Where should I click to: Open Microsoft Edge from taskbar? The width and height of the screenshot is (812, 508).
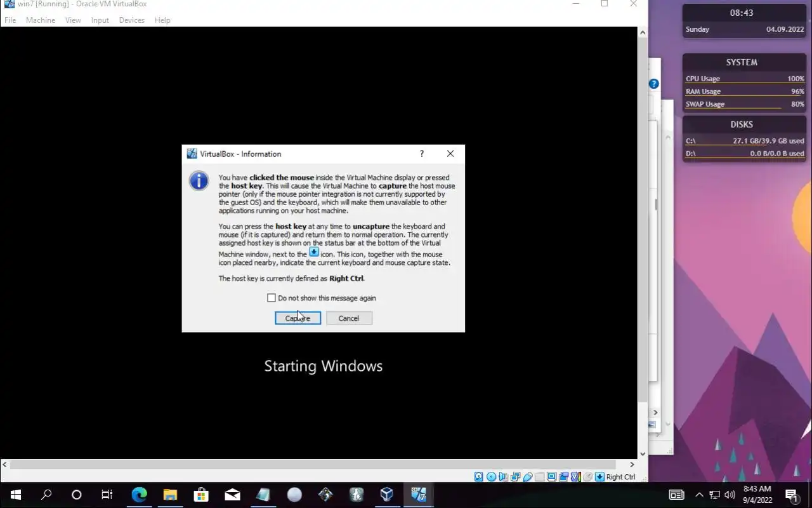pyautogui.click(x=139, y=495)
